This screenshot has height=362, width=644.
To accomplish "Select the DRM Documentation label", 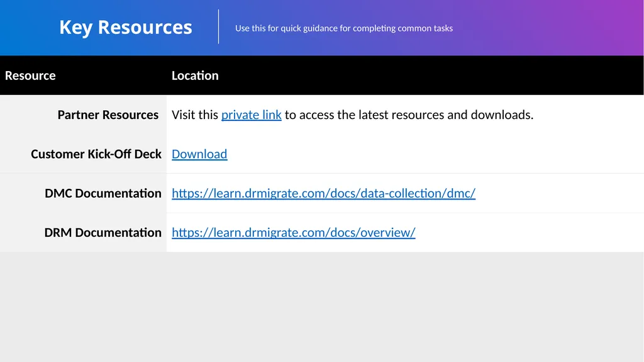I will tap(103, 232).
